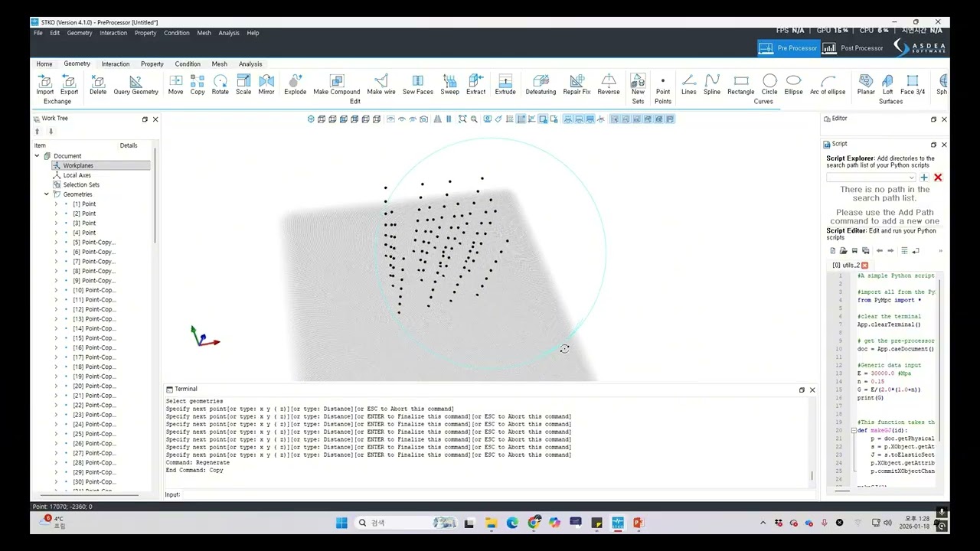Collapse the Geometries tree node
This screenshot has height=551, width=980.
(46, 194)
